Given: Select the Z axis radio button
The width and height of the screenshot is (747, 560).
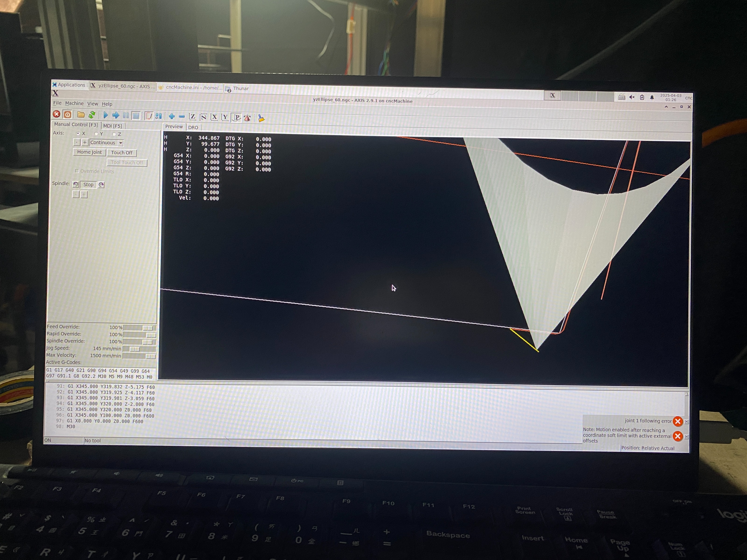Looking at the screenshot, I should pyautogui.click(x=114, y=134).
